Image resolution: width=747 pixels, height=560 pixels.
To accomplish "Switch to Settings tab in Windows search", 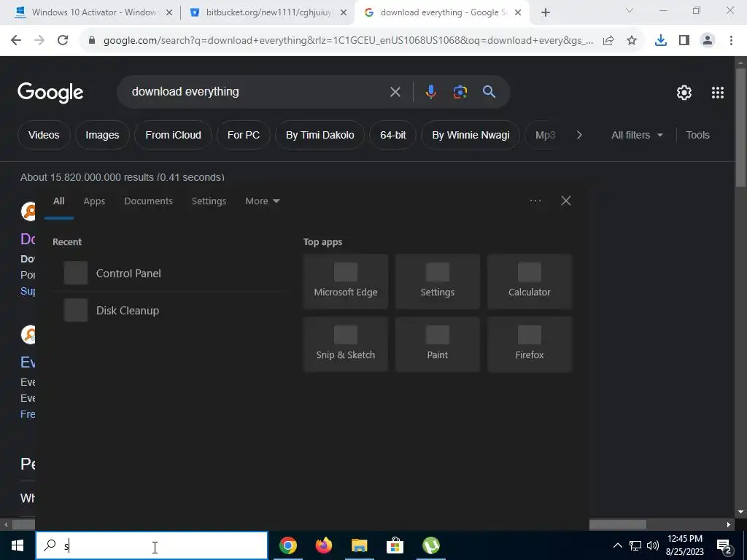I will [x=209, y=201].
